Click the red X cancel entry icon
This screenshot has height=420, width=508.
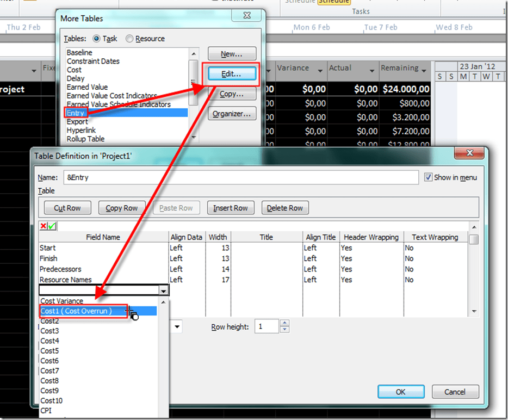click(44, 226)
